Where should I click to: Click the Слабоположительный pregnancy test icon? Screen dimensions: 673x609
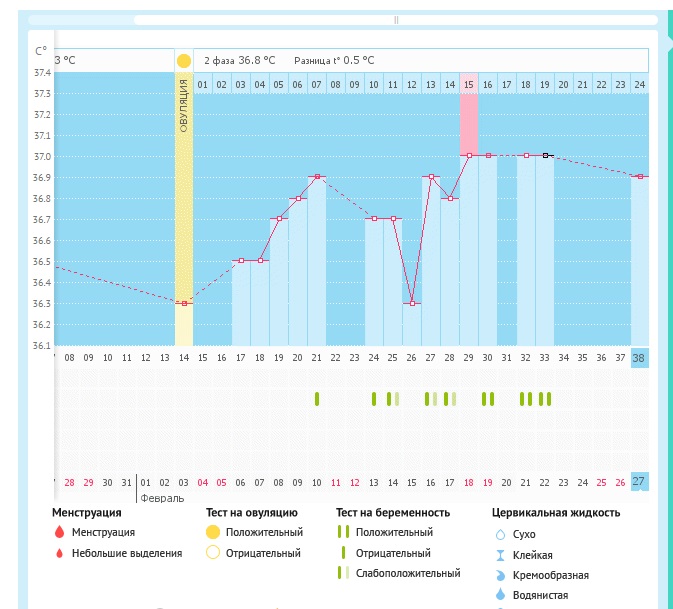click(x=343, y=574)
